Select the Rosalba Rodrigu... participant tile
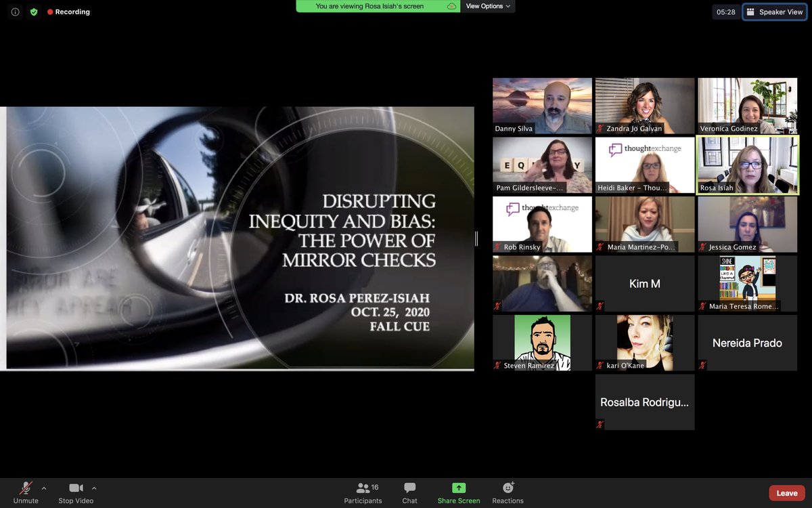The width and height of the screenshot is (812, 508). pos(645,402)
